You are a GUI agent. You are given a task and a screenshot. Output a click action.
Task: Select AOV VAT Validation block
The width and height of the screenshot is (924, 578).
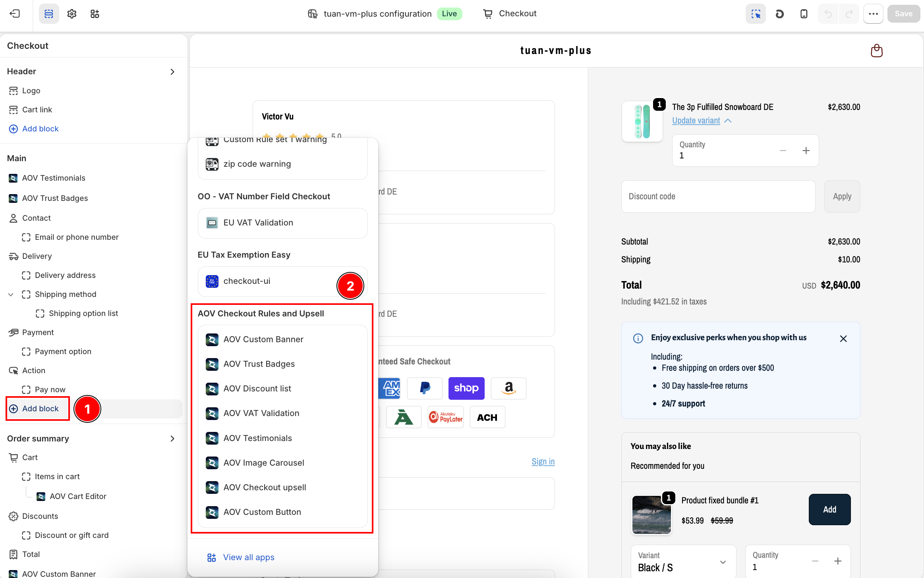point(282,413)
